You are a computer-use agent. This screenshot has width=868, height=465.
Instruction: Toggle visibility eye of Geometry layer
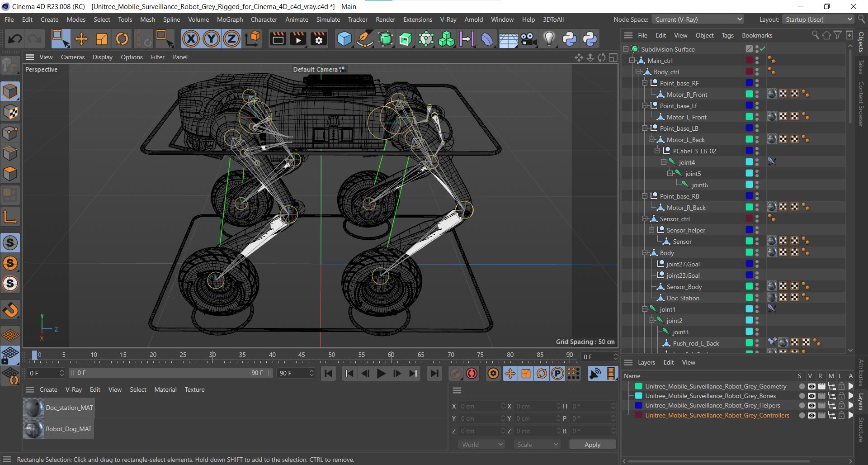[811, 386]
